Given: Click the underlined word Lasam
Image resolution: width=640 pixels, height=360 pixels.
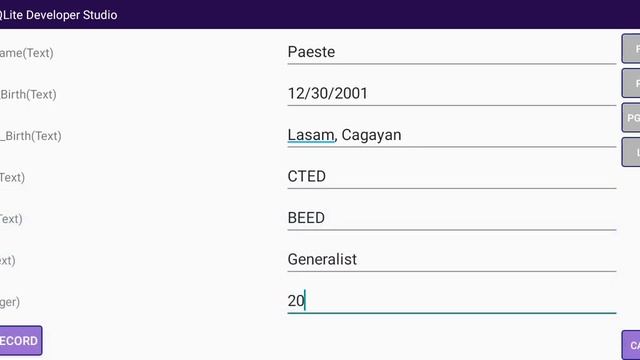Looking at the screenshot, I should point(311,135).
